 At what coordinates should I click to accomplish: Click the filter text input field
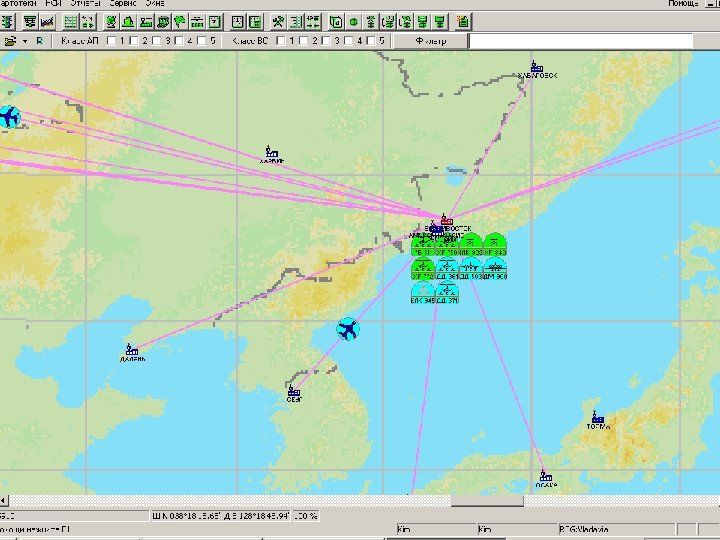point(581,41)
